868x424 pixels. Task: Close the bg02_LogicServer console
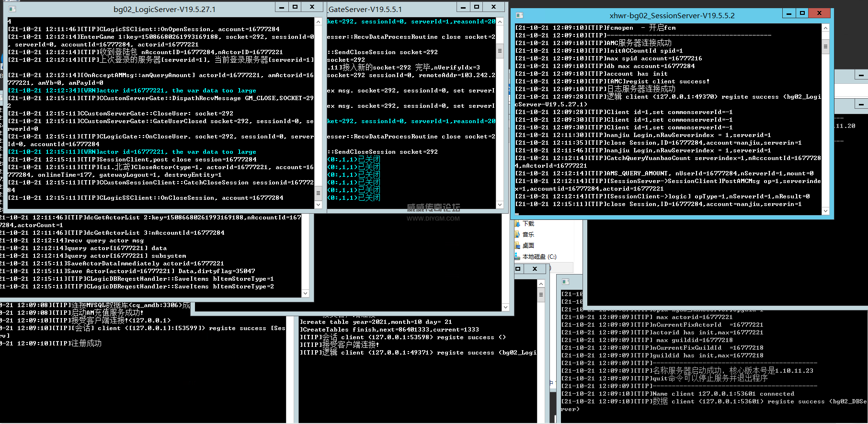pos(312,7)
